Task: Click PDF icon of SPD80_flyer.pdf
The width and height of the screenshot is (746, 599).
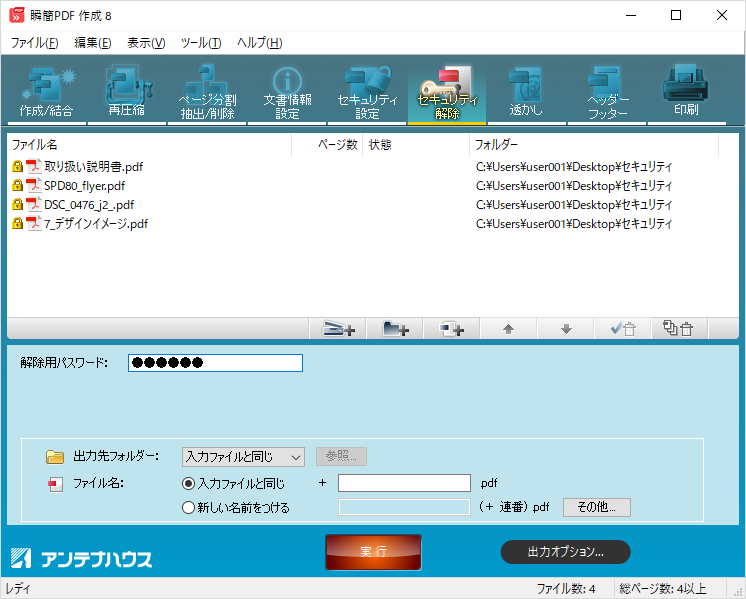Action: pyautogui.click(x=33, y=186)
